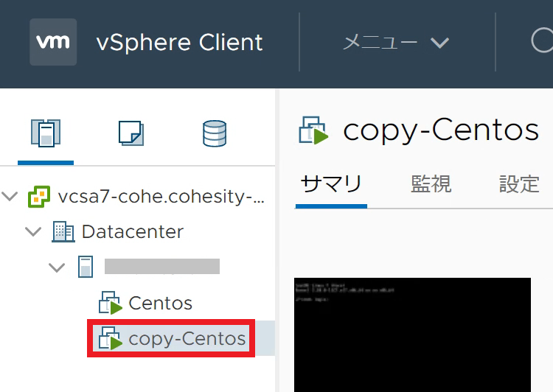Image resolution: width=553 pixels, height=392 pixels.
Task: Select the Hosts and Clusters inventory icon
Action: click(46, 133)
